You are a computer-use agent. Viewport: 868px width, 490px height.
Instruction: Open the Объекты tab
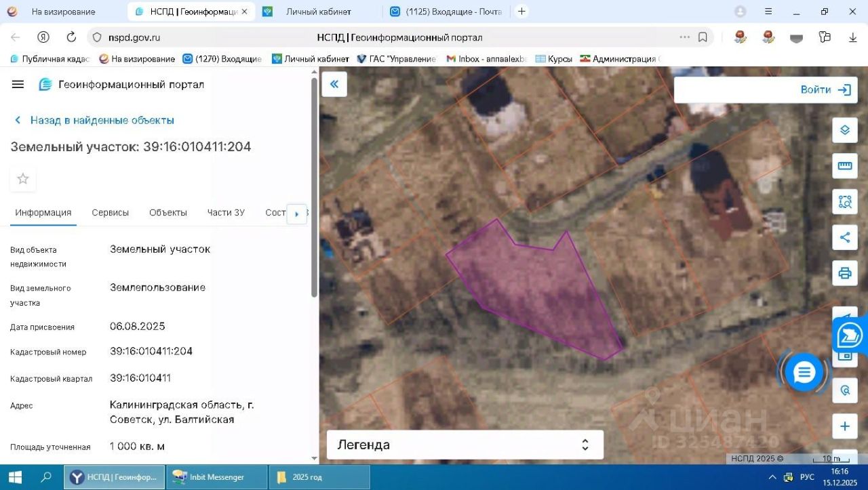[x=167, y=213]
